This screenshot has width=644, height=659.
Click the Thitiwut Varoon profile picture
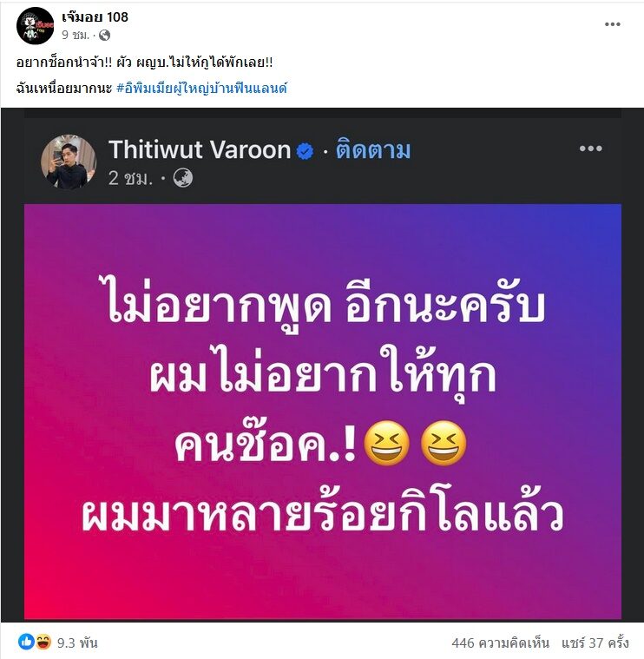(x=69, y=161)
